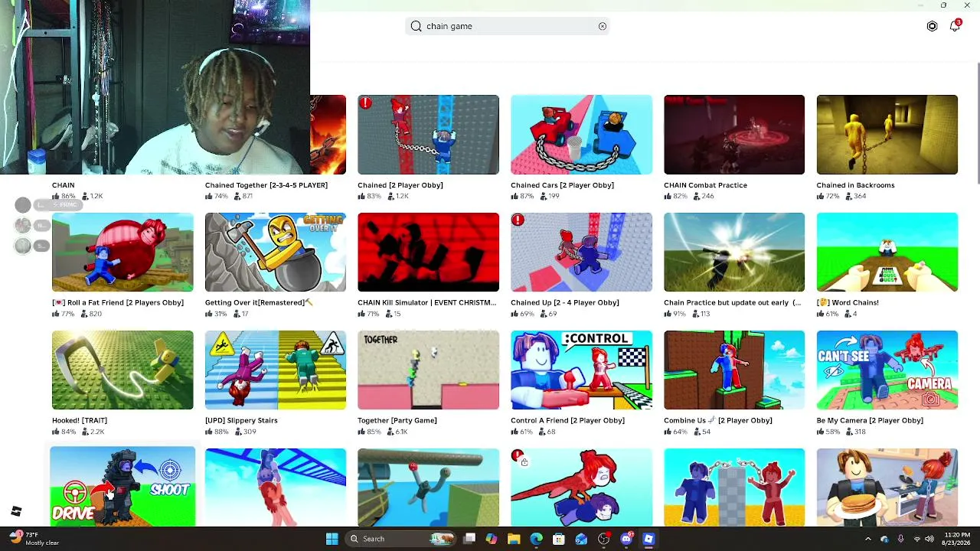Open the 'Word Chains!' game thumbnail
Viewport: 980px width, 551px height.
pyautogui.click(x=887, y=253)
